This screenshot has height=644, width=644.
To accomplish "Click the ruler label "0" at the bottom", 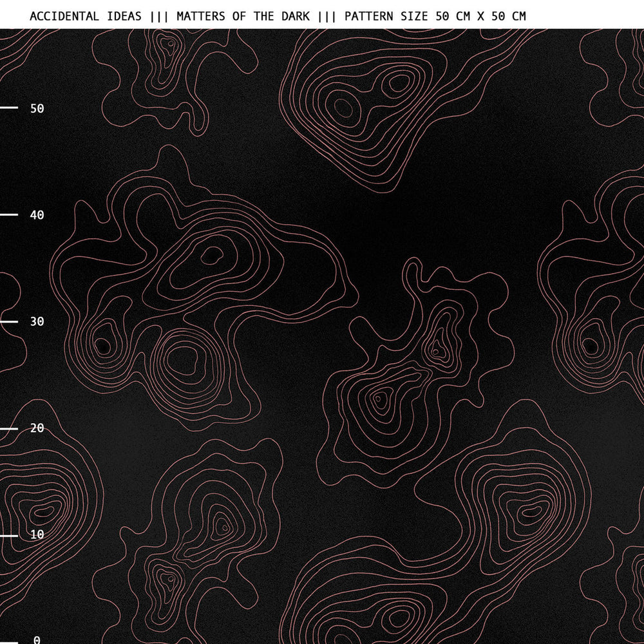I will 37,639.
